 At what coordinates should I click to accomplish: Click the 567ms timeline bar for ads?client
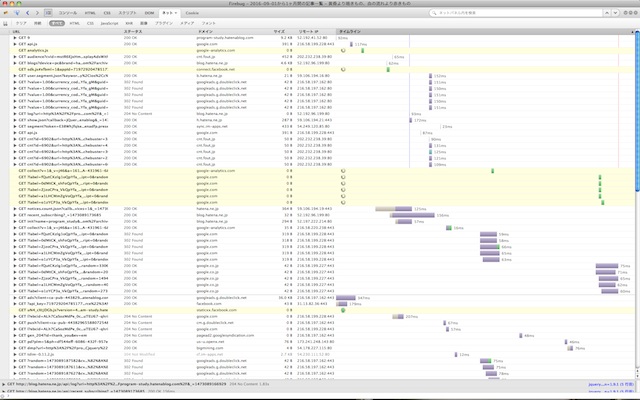click(346, 298)
